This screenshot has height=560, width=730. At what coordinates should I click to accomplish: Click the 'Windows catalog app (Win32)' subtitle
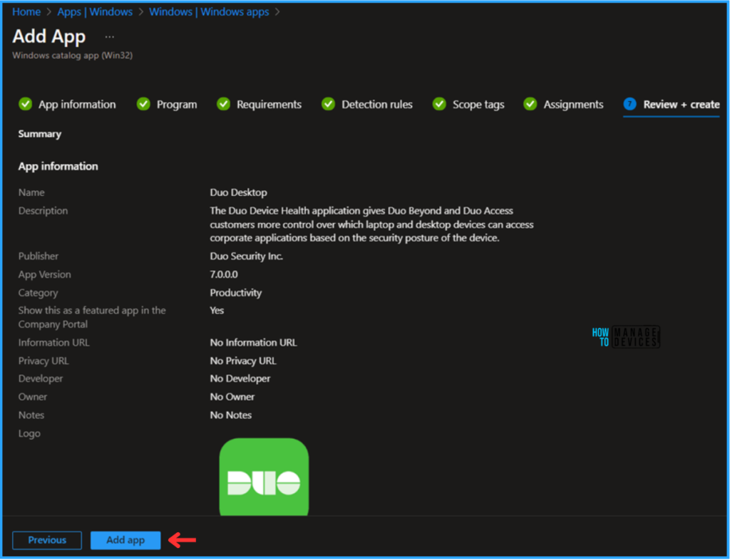tap(72, 56)
